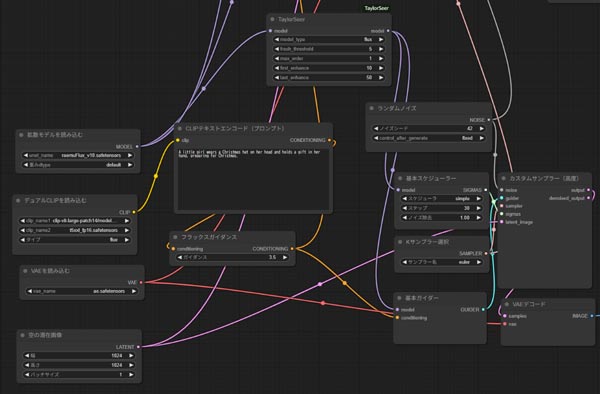Click the CLIP output socket on the dual CLIP loader
The image size is (600, 394).
(134, 212)
